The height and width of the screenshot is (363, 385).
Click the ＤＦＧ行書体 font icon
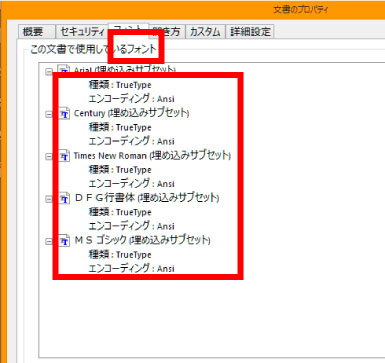pos(64,198)
